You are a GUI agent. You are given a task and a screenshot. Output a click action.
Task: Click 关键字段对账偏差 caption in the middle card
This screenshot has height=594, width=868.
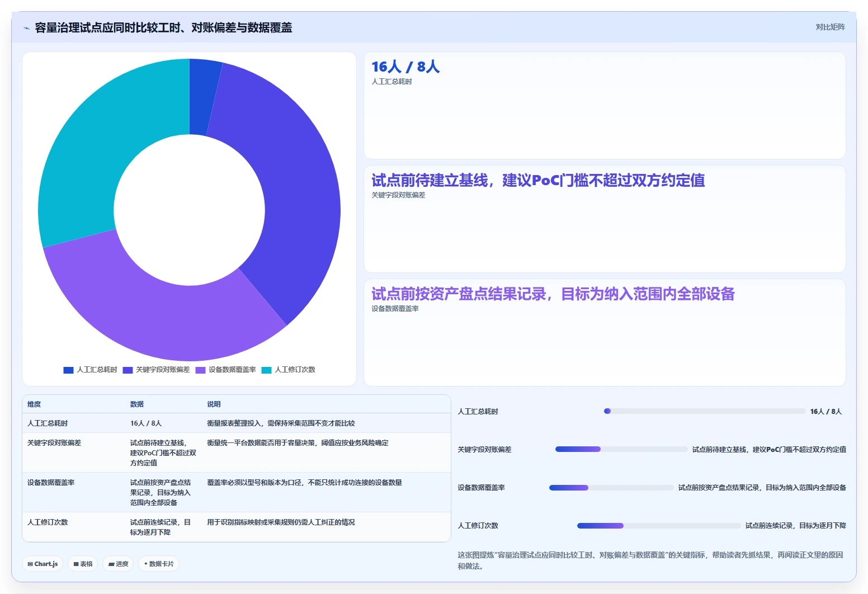click(398, 195)
